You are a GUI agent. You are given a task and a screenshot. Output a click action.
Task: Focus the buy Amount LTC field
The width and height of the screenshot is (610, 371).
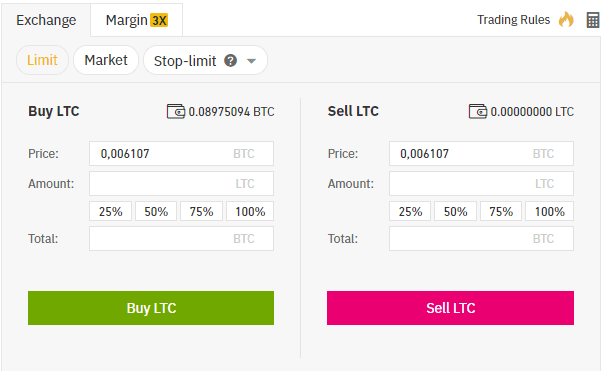click(x=181, y=184)
